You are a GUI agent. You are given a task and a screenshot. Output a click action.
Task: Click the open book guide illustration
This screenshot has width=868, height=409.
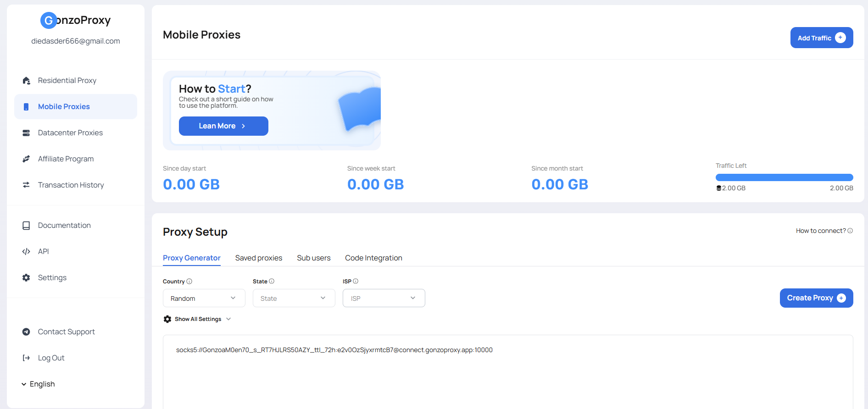pos(360,109)
